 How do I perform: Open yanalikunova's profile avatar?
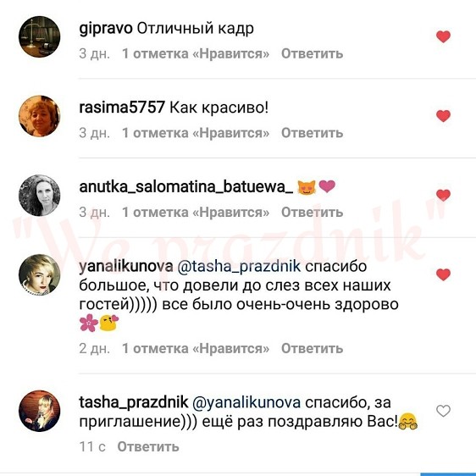click(40, 274)
